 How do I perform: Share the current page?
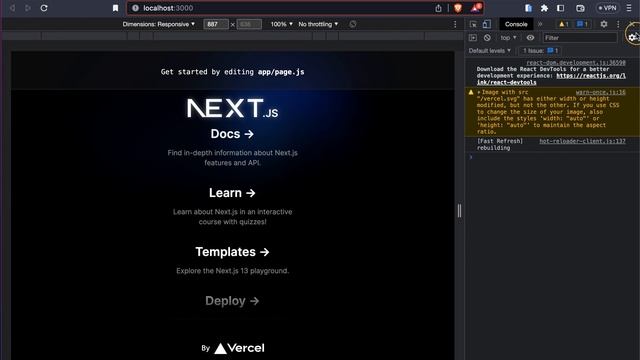[438, 8]
